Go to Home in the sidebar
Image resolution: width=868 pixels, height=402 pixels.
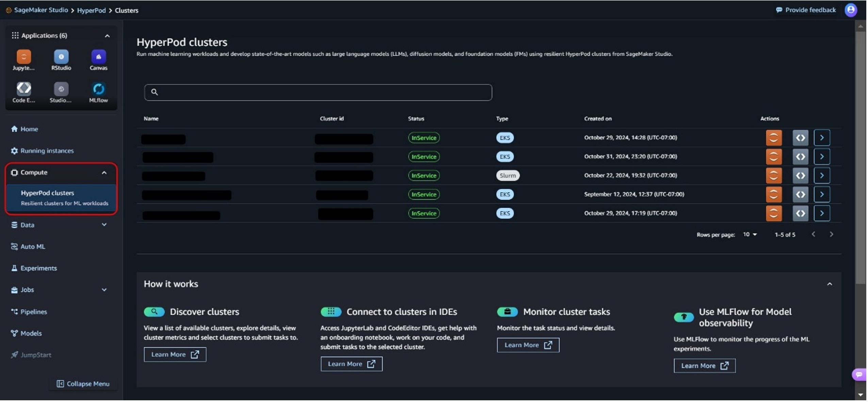pyautogui.click(x=24, y=129)
